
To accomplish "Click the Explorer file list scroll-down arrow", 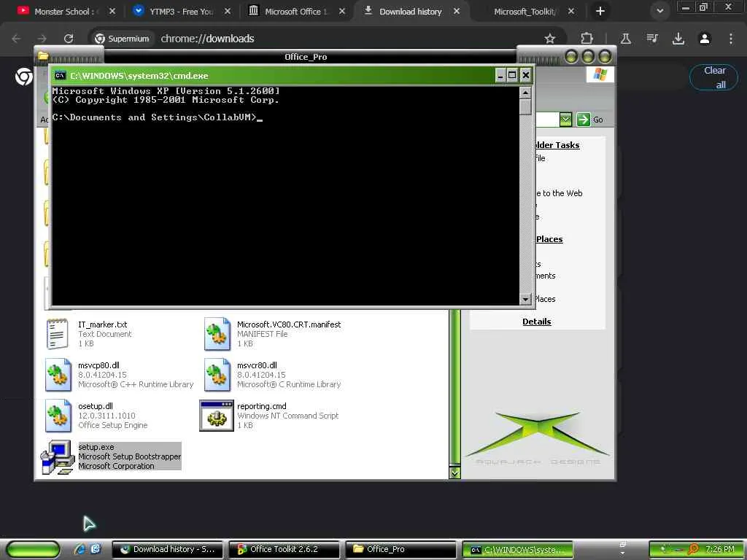I will tap(454, 472).
